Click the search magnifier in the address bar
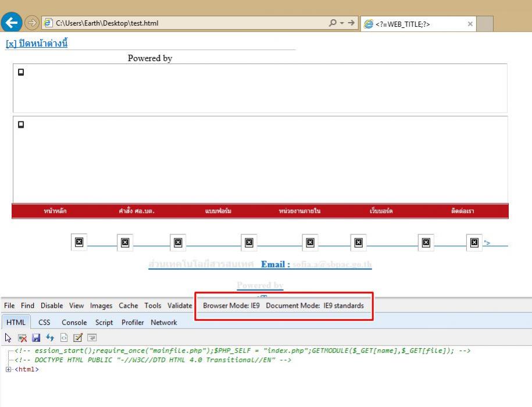This screenshot has height=407, width=532. point(333,23)
